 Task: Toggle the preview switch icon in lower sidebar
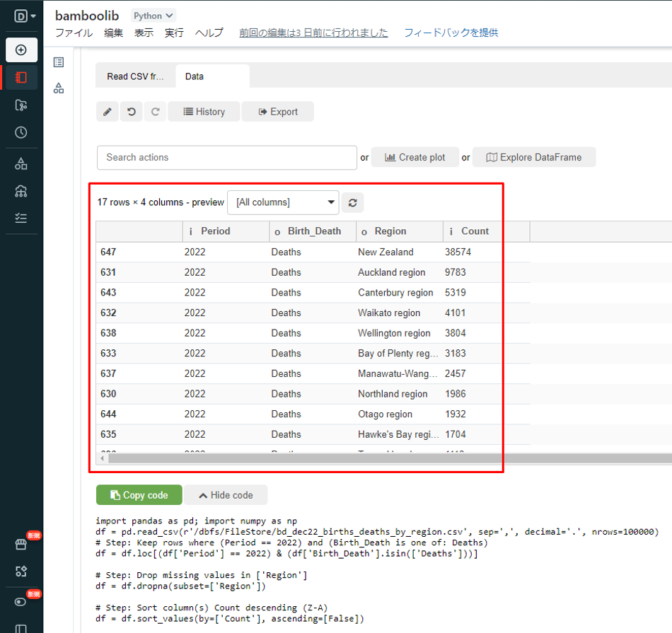tap(21, 601)
